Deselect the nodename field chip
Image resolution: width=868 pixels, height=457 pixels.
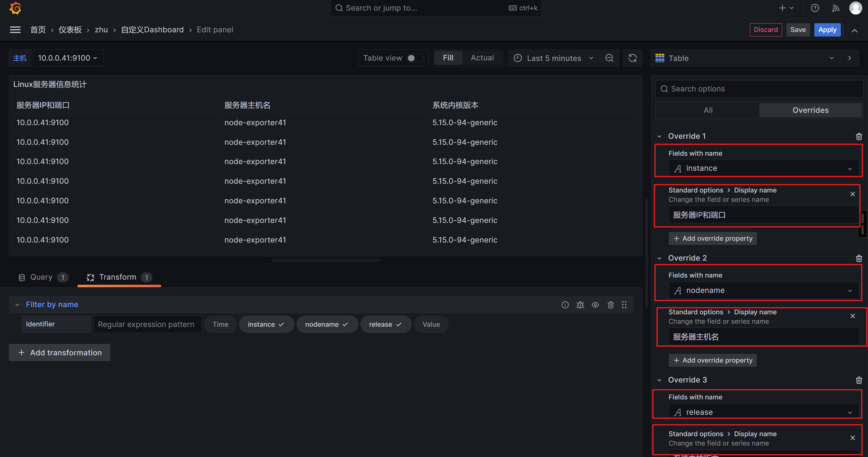[326, 324]
